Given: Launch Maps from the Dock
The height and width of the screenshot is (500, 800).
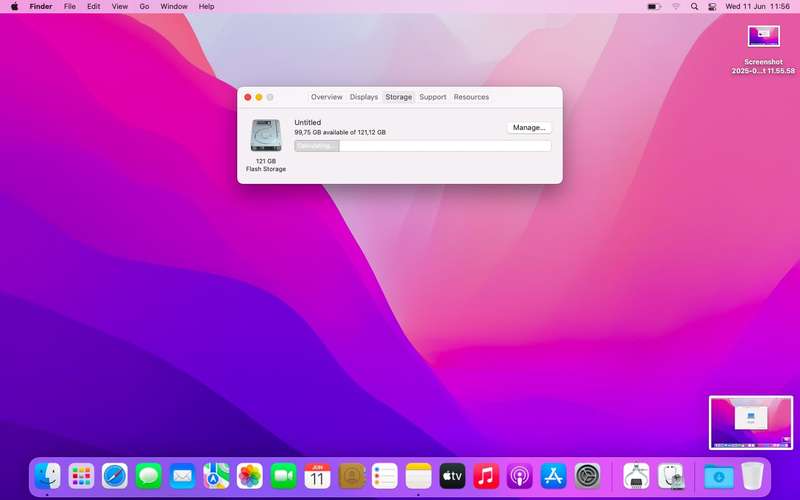Looking at the screenshot, I should [216, 476].
